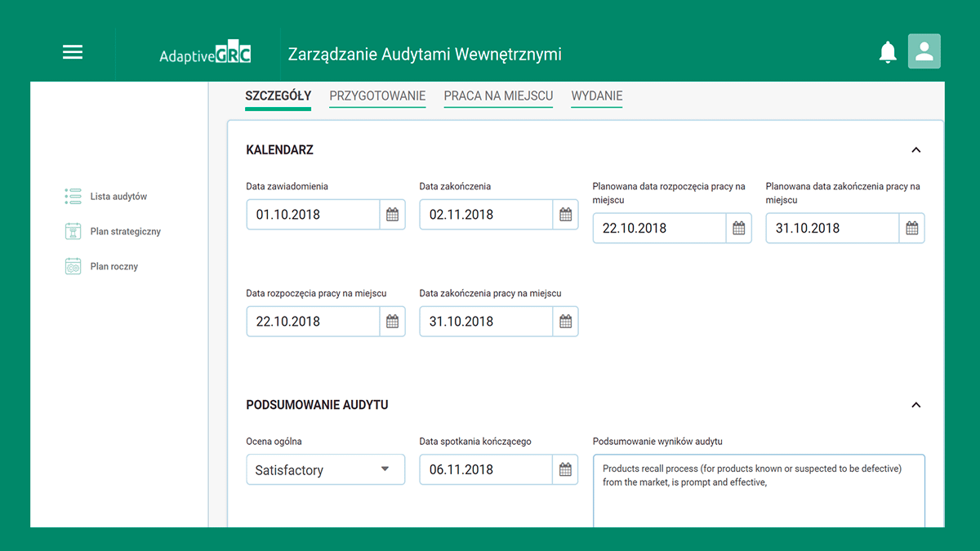Open the Ocena ogólna dropdown
The width and height of the screenshot is (980, 551).
click(325, 469)
